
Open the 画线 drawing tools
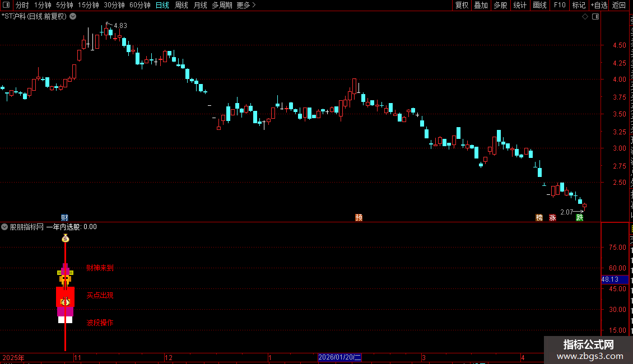(539, 5)
